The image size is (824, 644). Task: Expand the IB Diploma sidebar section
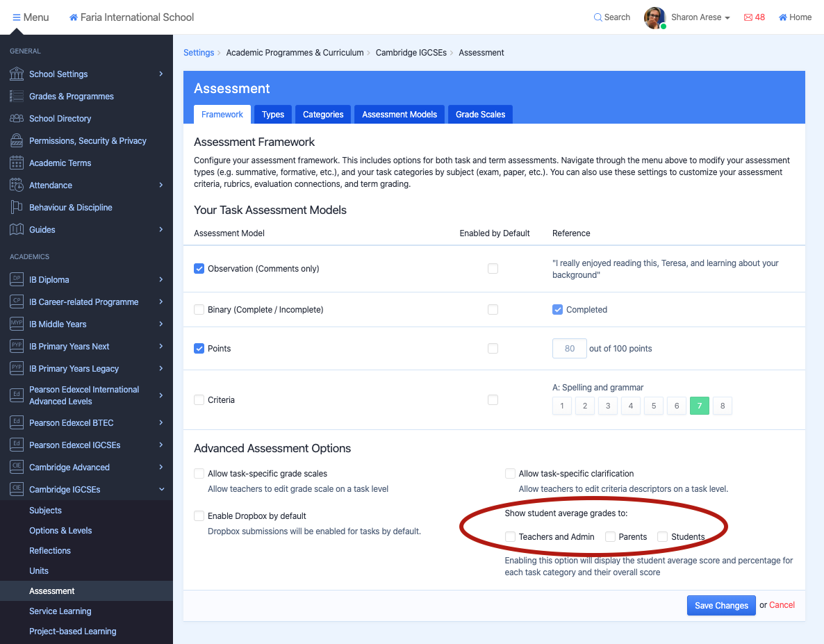[x=161, y=279]
